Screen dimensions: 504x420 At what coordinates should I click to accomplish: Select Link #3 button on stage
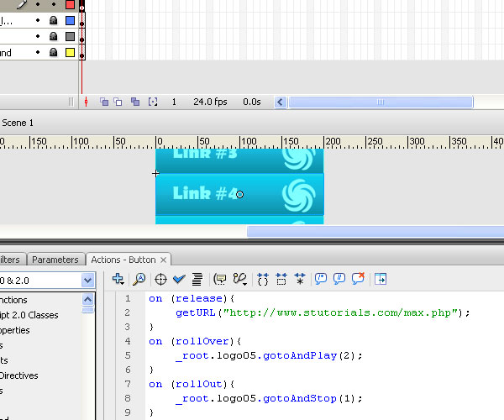tap(239, 160)
